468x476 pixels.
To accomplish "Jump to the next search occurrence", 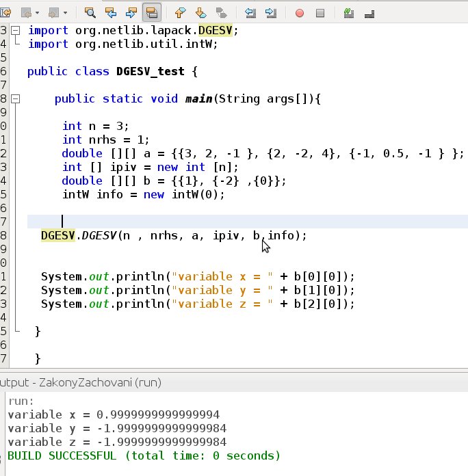I will pos(131,13).
